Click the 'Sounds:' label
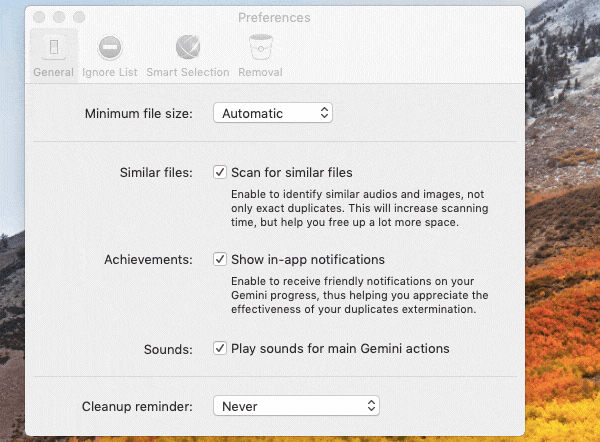Image resolution: width=600 pixels, height=442 pixels. pyautogui.click(x=168, y=349)
